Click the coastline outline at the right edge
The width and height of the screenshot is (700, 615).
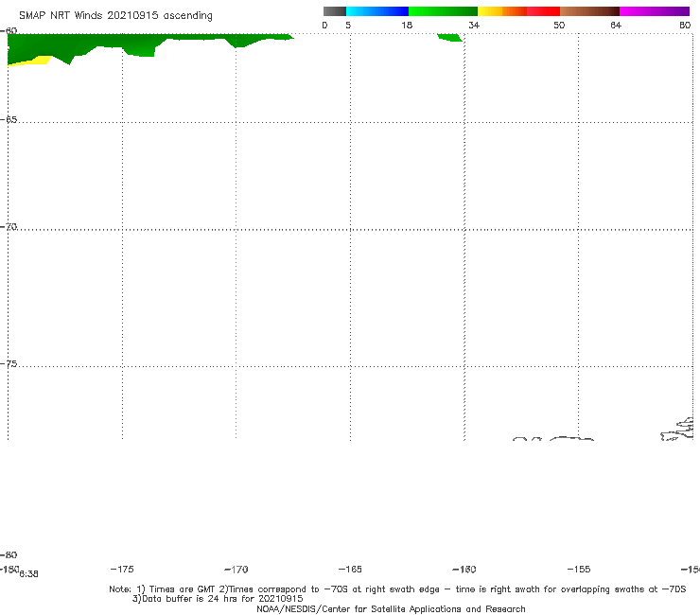[x=678, y=430]
